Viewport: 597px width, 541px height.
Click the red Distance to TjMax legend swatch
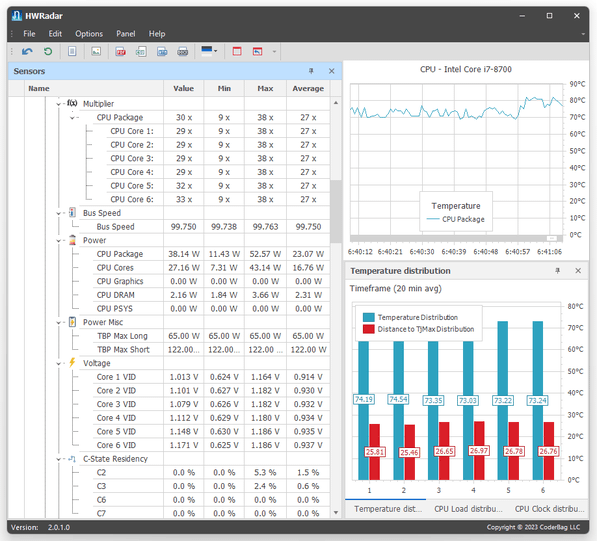[369, 329]
